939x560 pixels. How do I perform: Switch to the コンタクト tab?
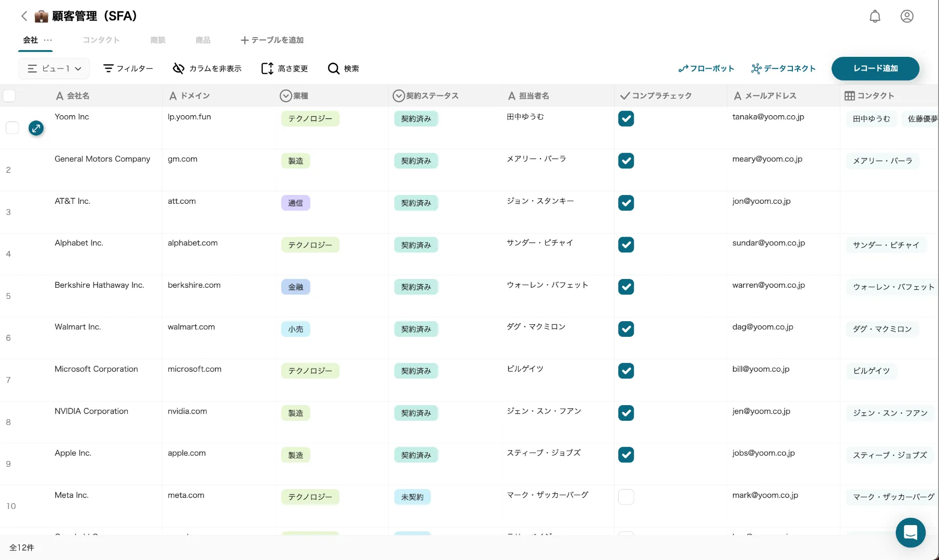[101, 40]
